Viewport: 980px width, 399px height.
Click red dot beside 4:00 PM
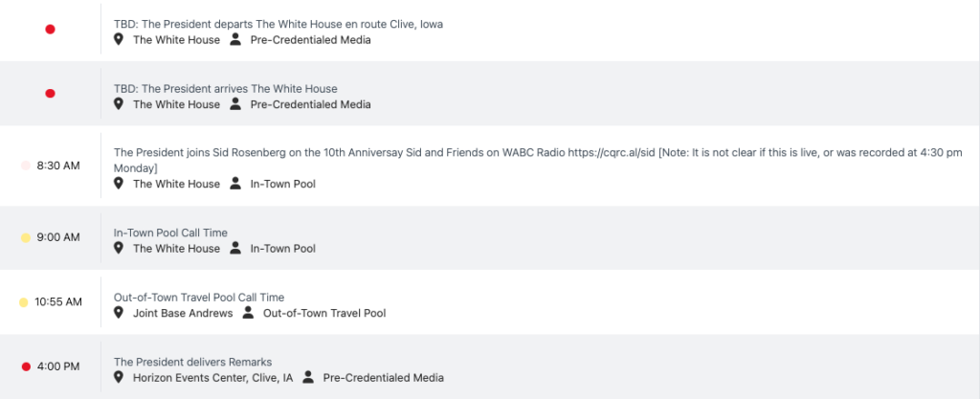pyautogui.click(x=26, y=366)
